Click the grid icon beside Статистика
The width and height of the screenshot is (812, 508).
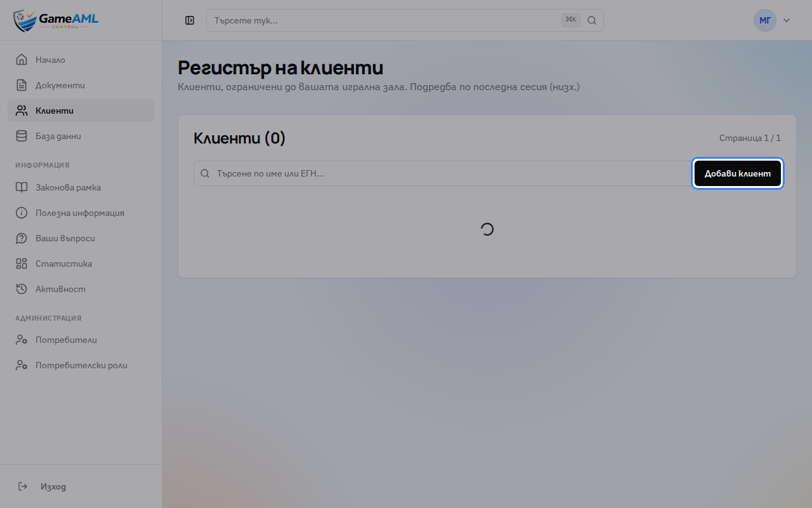(22, 264)
